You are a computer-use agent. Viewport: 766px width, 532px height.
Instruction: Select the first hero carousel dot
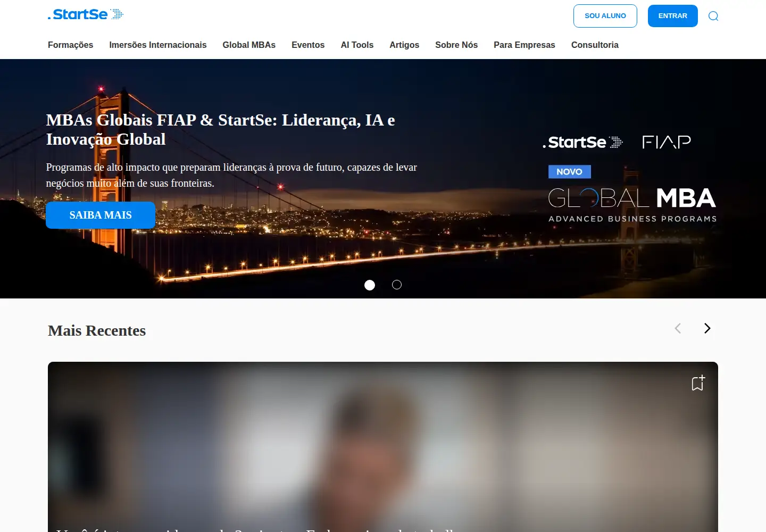click(x=370, y=285)
